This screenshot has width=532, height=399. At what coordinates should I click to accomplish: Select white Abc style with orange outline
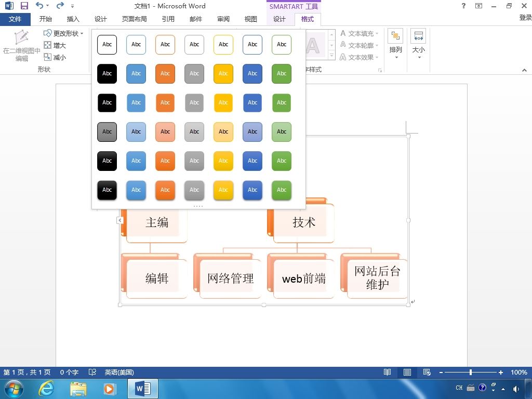pyautogui.click(x=165, y=45)
